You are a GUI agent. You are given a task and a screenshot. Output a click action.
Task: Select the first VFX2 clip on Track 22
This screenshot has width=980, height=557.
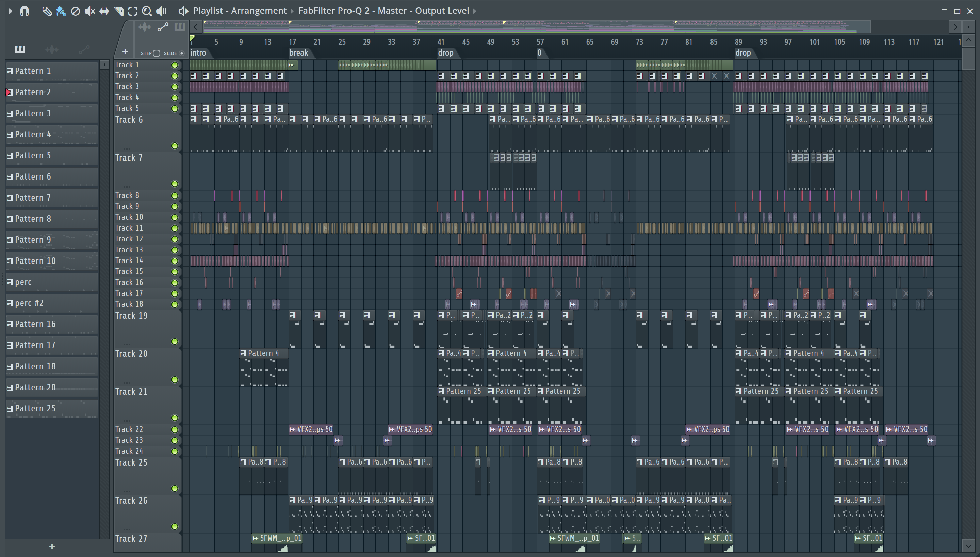(x=311, y=429)
